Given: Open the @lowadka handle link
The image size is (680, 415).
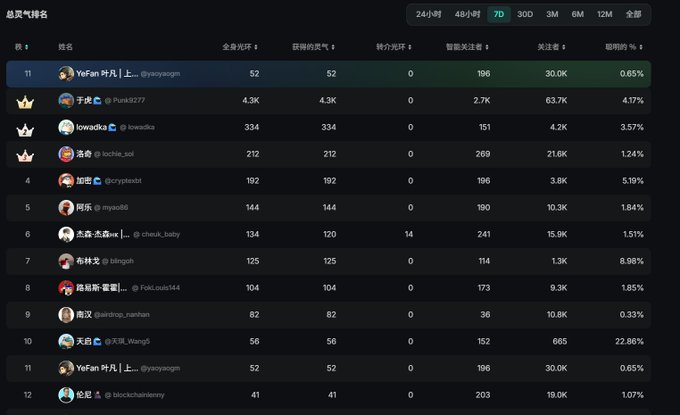Looking at the screenshot, I should [x=137, y=127].
